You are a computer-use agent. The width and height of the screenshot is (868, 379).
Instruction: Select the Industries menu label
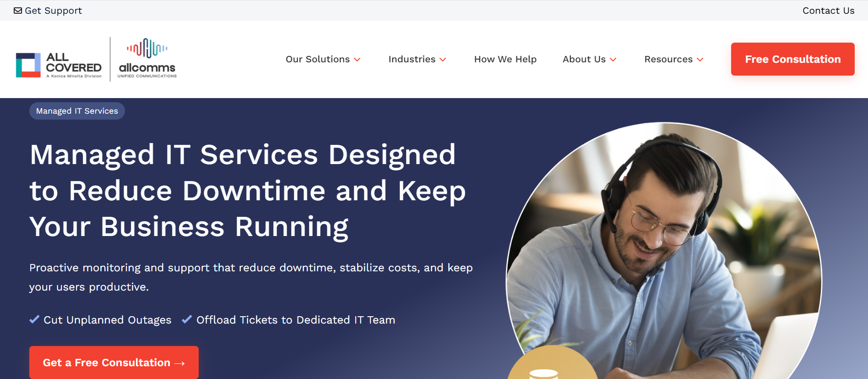(x=412, y=59)
